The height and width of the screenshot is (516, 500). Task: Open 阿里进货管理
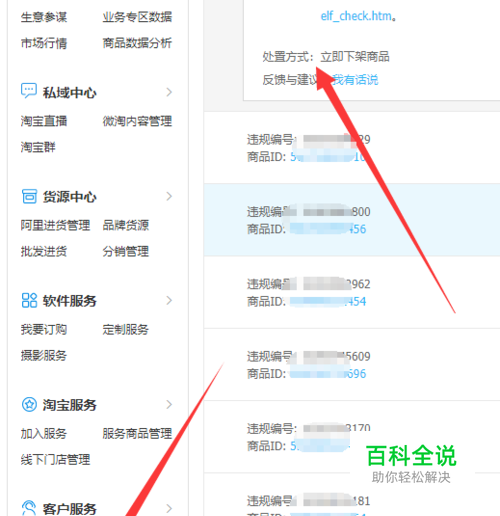click(x=55, y=225)
